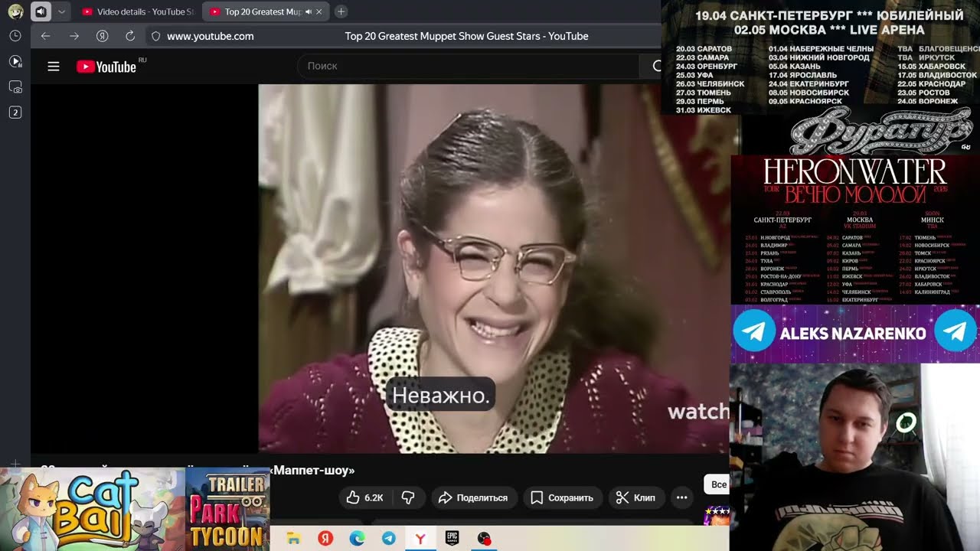Open a new browser tab
This screenshot has height=551, width=980.
pyautogui.click(x=341, y=11)
